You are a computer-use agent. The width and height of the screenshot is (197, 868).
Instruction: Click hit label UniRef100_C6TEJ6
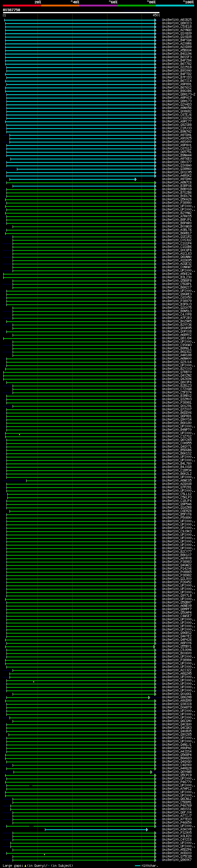(x=177, y=115)
